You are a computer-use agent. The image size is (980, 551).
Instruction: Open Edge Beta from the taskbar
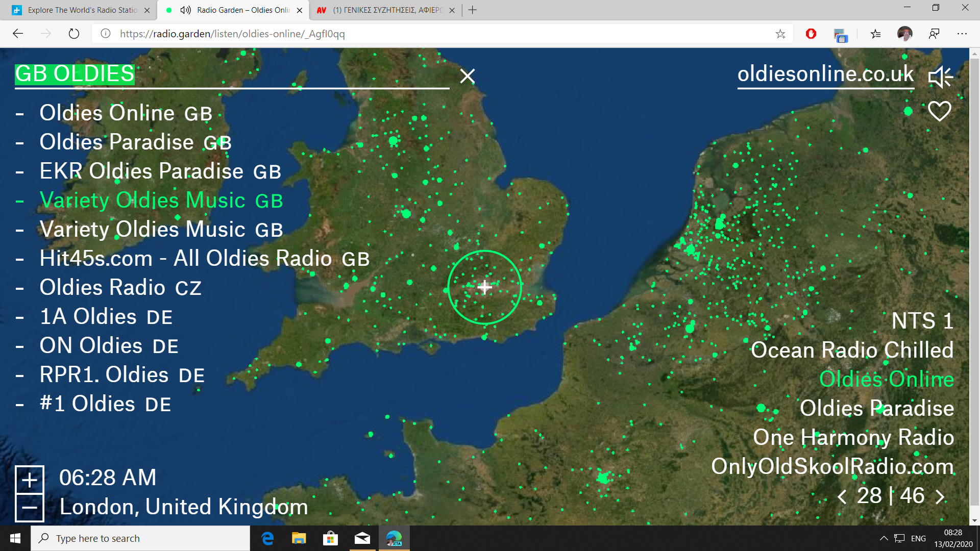394,538
